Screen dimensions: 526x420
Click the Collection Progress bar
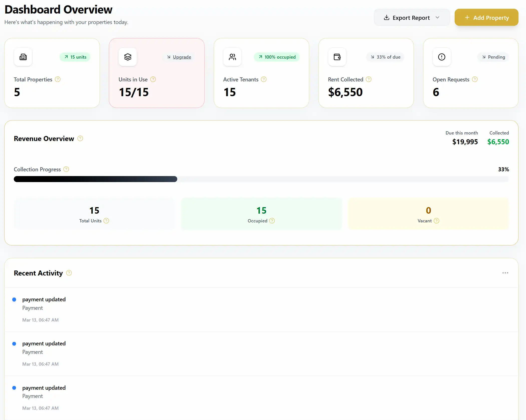click(x=261, y=179)
